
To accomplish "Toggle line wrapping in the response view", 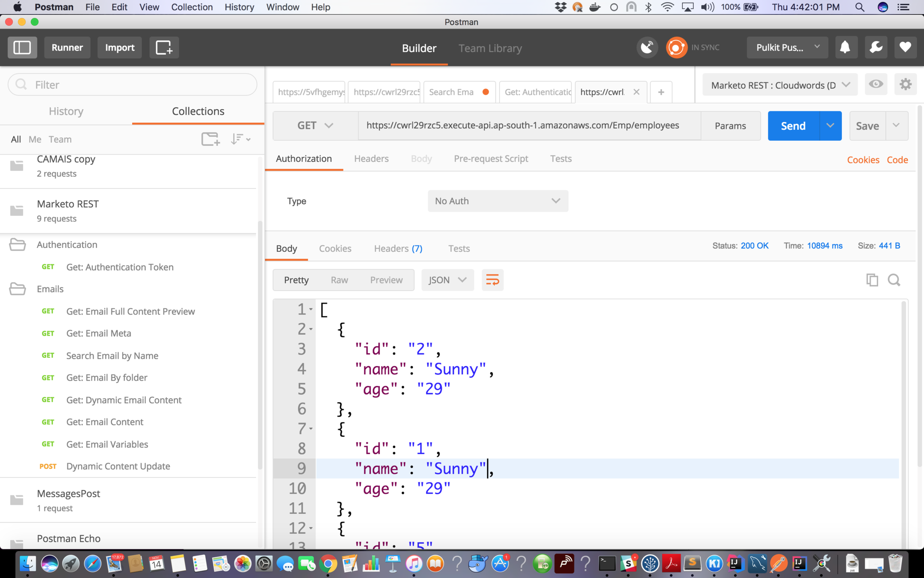I will coord(492,280).
